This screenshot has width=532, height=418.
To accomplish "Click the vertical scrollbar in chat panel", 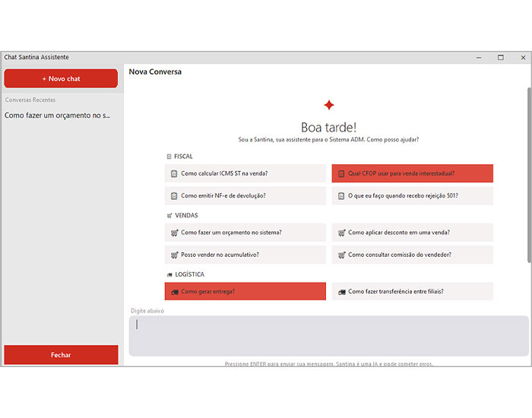I will [x=529, y=175].
